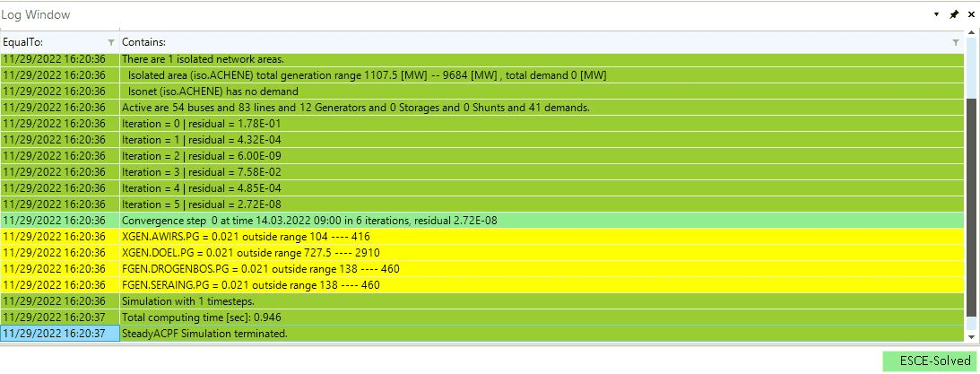Click the filter funnel in Contains column
The height and width of the screenshot is (374, 980).
pyautogui.click(x=956, y=42)
